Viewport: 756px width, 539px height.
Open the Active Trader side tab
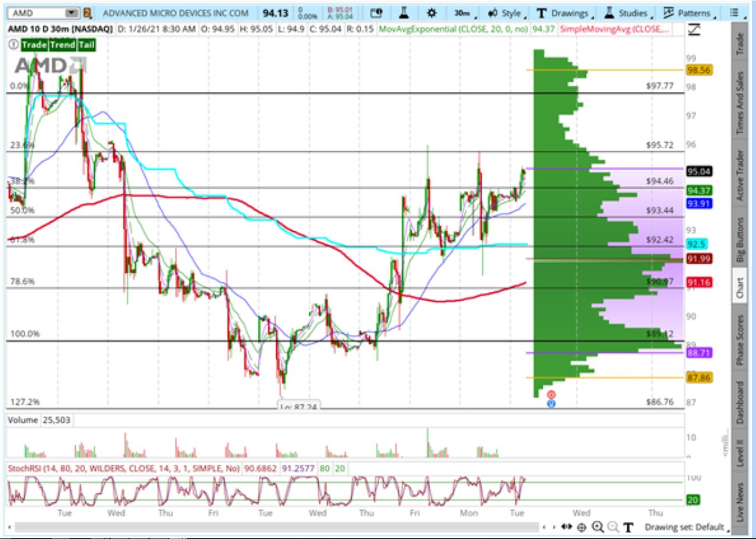(x=739, y=175)
